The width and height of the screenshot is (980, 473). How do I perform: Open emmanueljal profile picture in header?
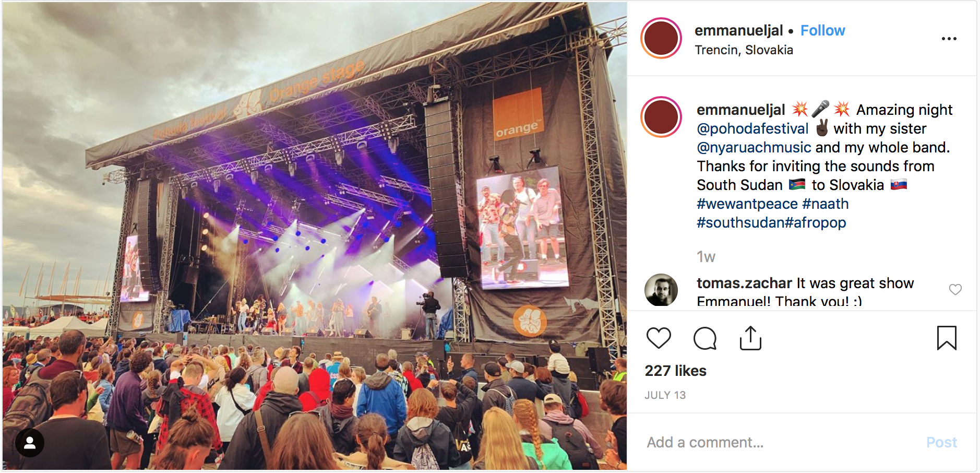point(661,38)
